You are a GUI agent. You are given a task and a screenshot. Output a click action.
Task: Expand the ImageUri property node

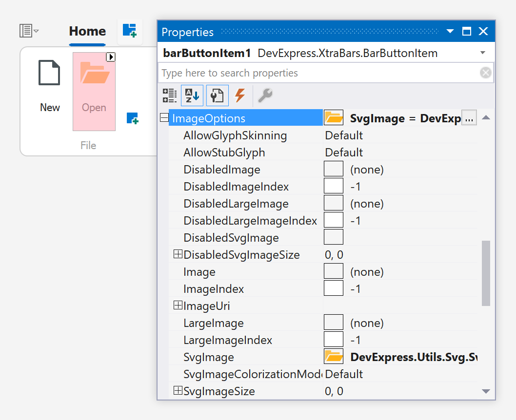coord(178,305)
